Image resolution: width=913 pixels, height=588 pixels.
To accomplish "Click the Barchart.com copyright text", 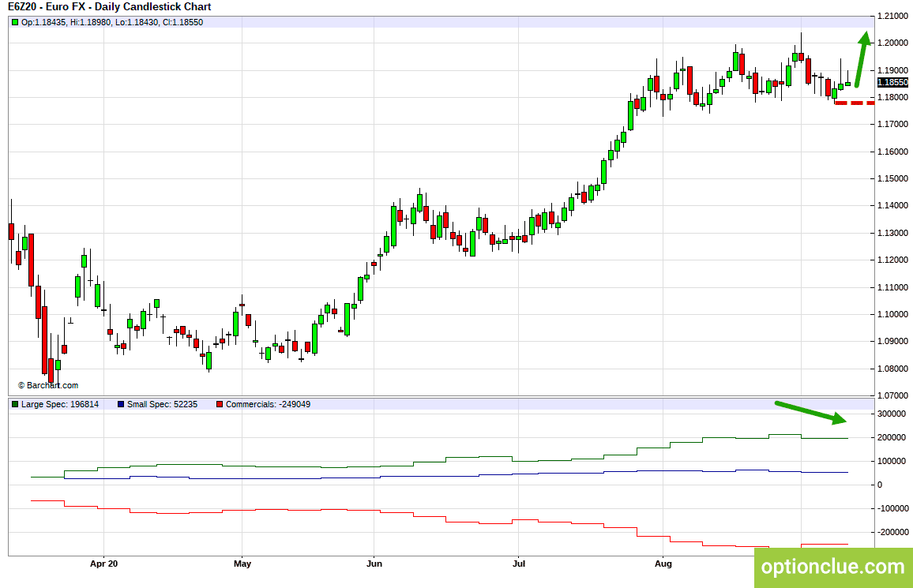I will click(47, 385).
